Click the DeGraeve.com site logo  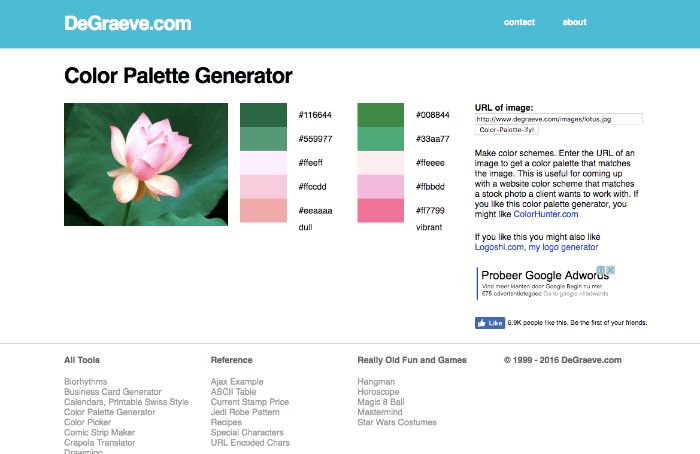coord(128,23)
